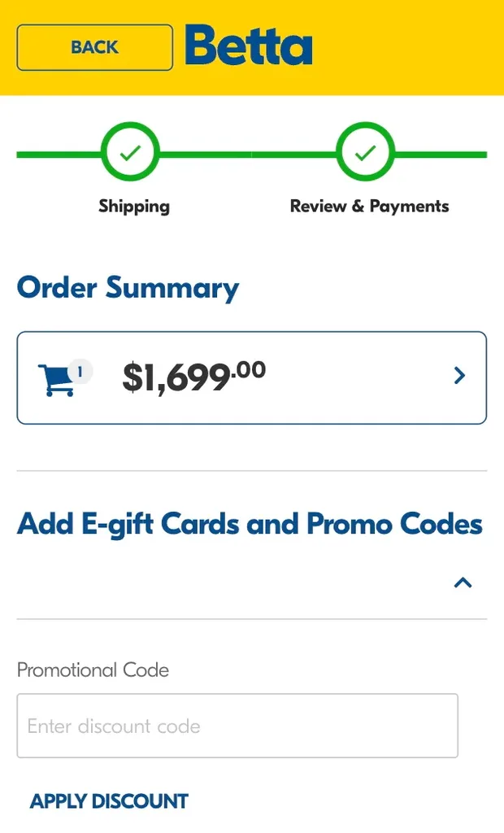The width and height of the screenshot is (504, 833).
Task: Click the Review & Payments checkmark icon
Action: tap(366, 151)
